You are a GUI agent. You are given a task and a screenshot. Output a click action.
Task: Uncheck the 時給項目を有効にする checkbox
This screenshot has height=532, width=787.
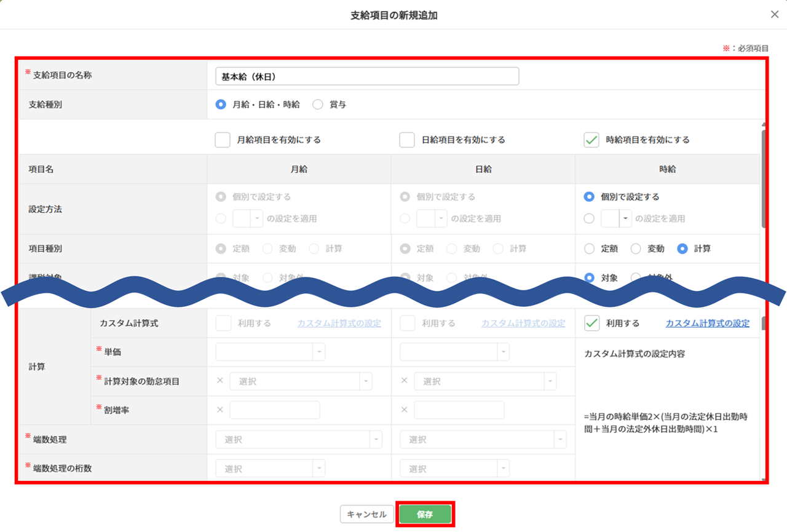tap(591, 140)
